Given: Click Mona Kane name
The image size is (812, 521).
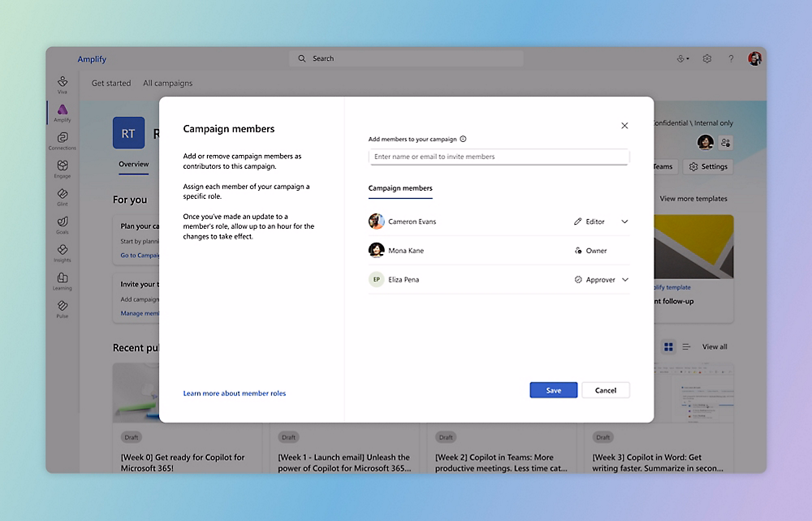Looking at the screenshot, I should click(x=406, y=251).
